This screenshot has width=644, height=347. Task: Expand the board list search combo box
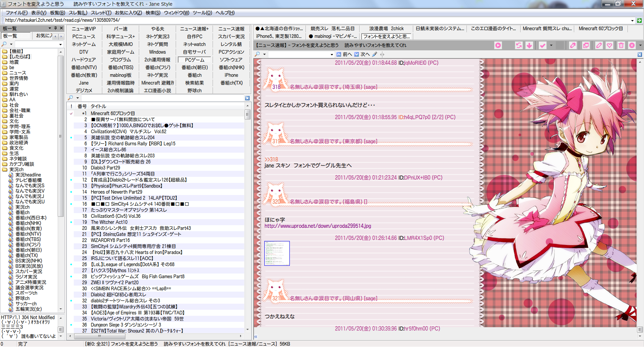point(61,44)
